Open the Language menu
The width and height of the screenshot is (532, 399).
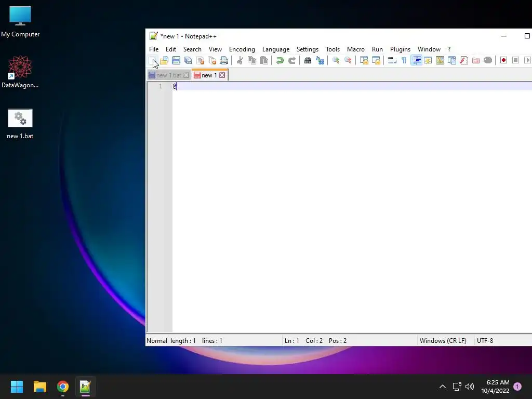pos(276,49)
